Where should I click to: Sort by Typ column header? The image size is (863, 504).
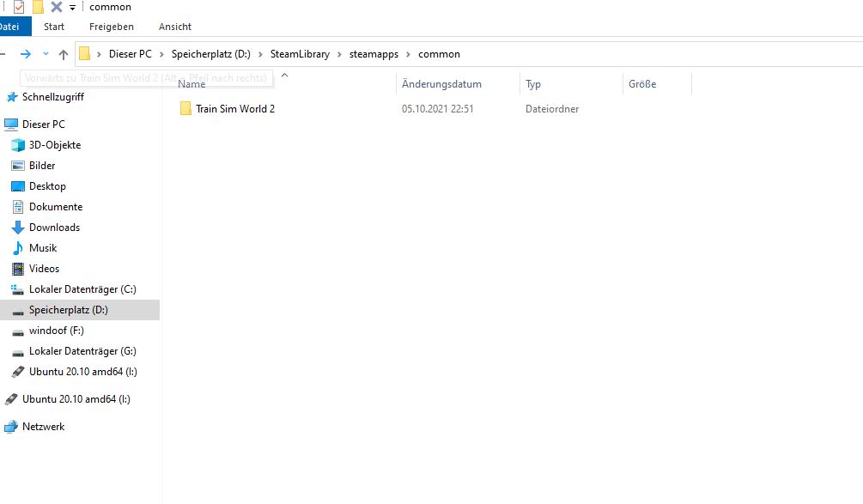pos(532,84)
